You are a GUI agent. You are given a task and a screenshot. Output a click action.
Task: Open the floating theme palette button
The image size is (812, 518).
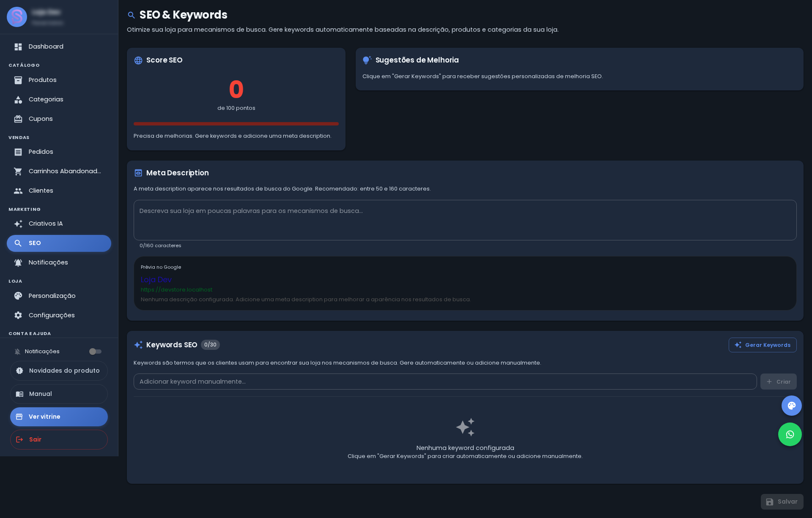click(792, 406)
